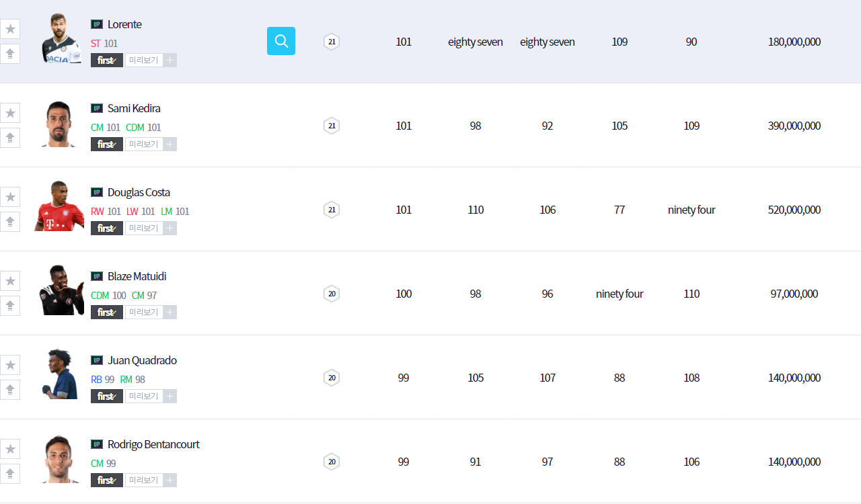Click the 미리보기 preview button for Juan Quadrado
Image resolution: width=861 pixels, height=504 pixels.
click(143, 396)
